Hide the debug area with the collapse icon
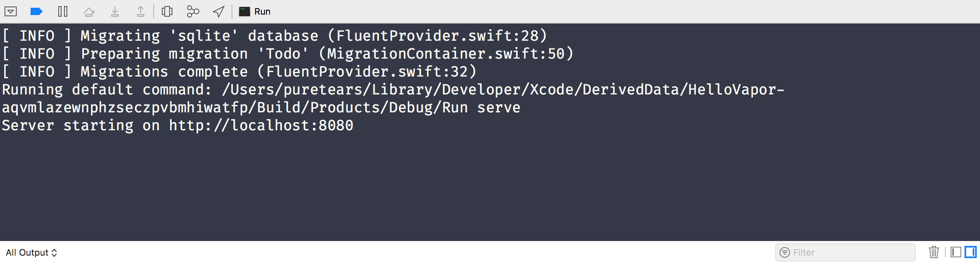The image size is (980, 263). point(11,11)
